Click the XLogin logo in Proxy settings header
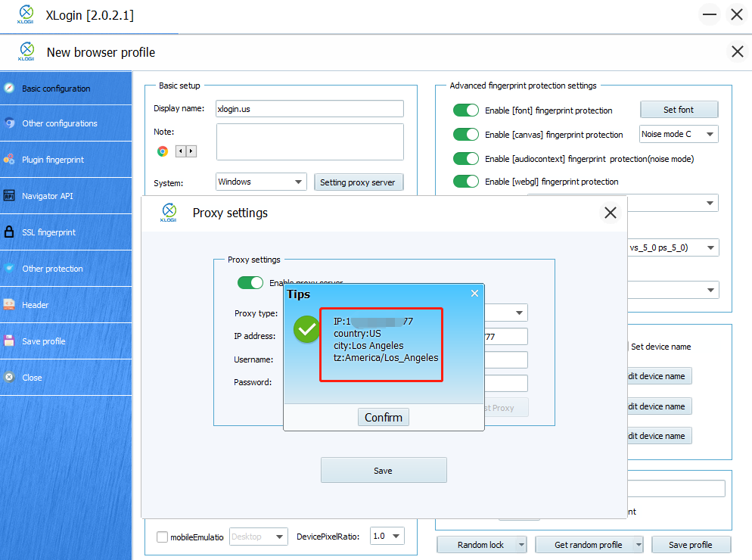 point(169,213)
